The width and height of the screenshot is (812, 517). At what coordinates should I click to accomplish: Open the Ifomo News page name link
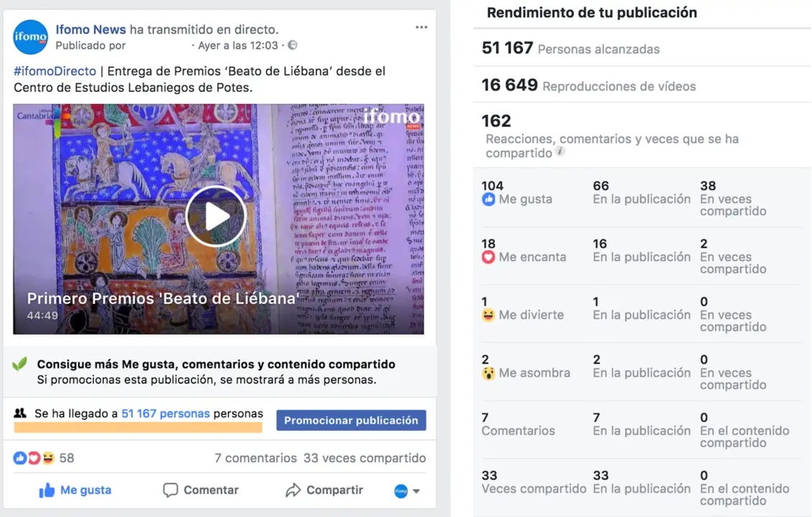click(90, 29)
